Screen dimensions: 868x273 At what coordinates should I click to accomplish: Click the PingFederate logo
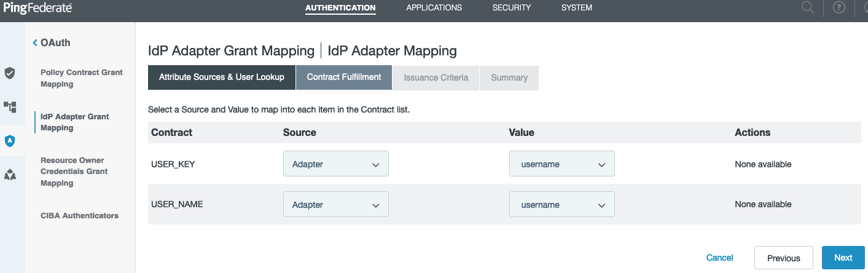click(x=37, y=8)
